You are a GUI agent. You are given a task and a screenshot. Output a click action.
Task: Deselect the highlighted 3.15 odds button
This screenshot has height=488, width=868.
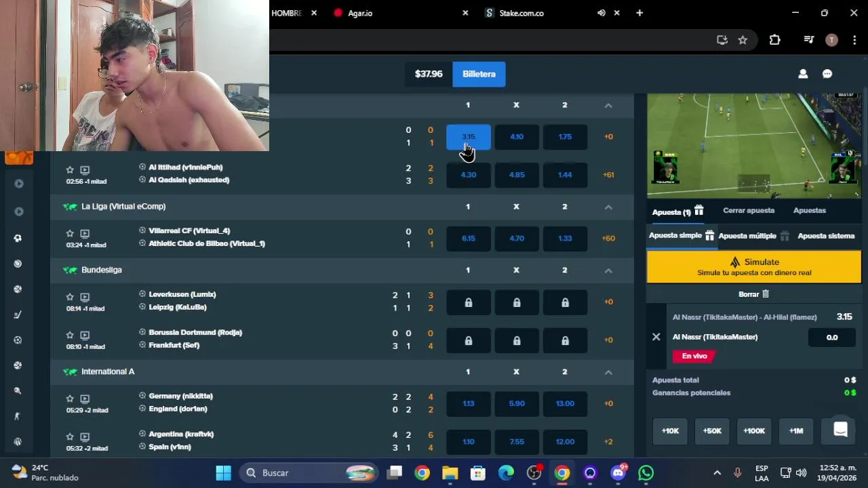[468, 137]
